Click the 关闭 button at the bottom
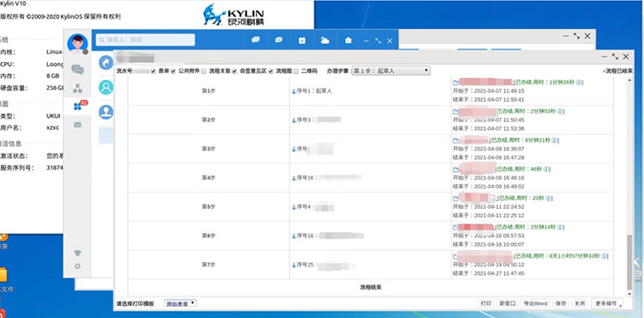 pos(579,303)
